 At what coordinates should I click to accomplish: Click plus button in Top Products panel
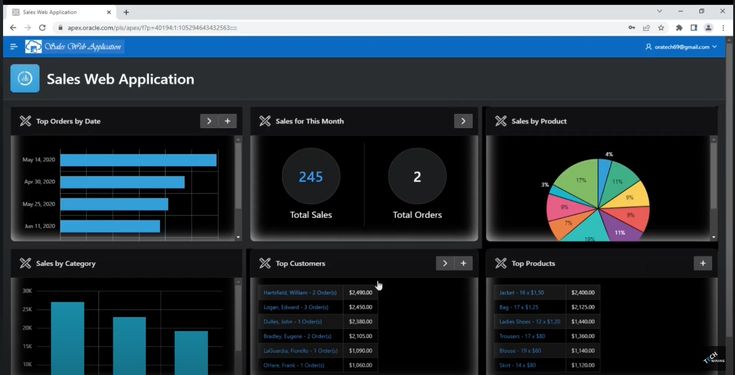tap(703, 263)
